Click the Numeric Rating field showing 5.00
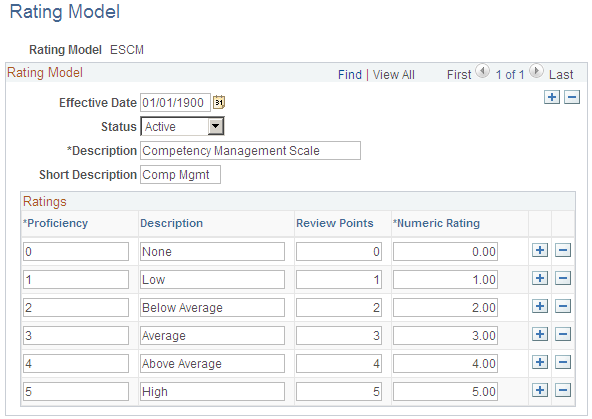 click(445, 391)
